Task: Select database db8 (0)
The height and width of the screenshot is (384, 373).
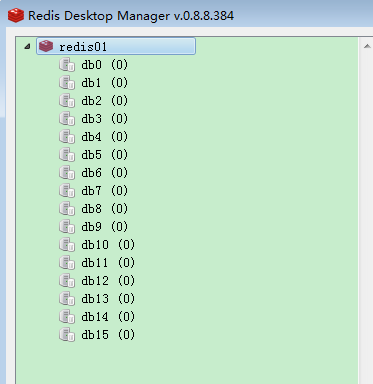Action: click(104, 209)
